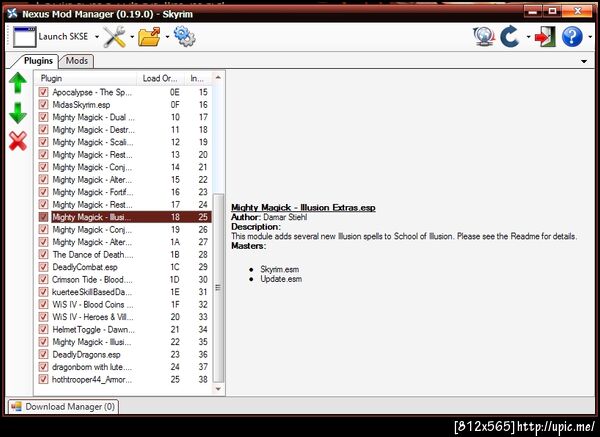Open the blue gears settings icon

click(184, 37)
